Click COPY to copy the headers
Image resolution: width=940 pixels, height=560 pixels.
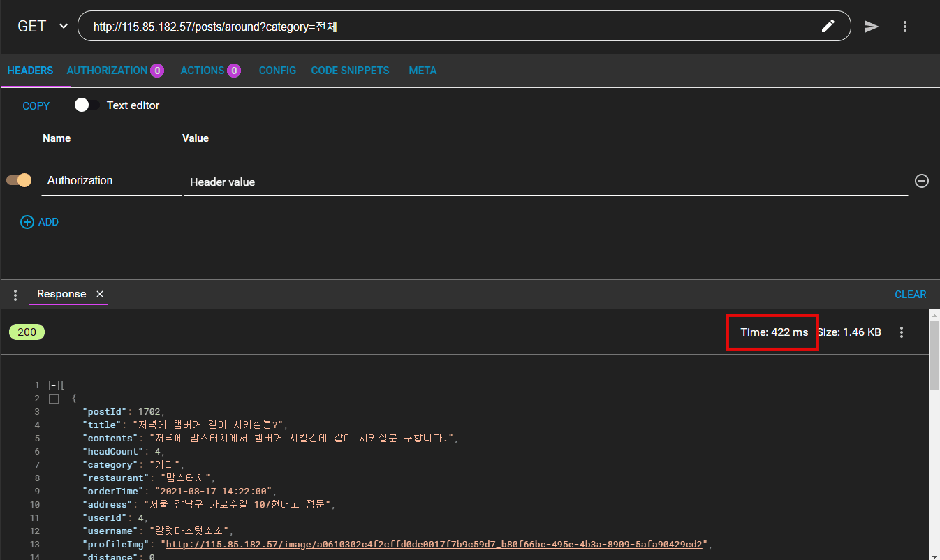[36, 105]
